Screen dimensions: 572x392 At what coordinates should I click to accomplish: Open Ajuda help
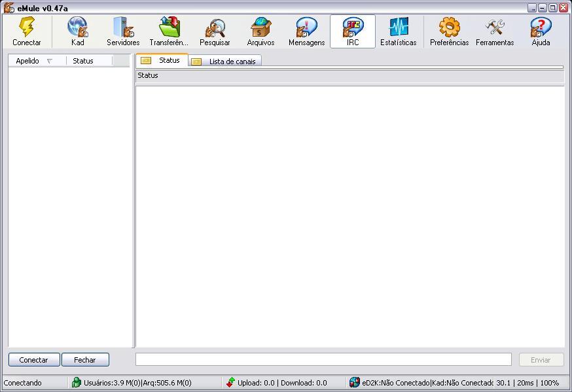pos(541,31)
